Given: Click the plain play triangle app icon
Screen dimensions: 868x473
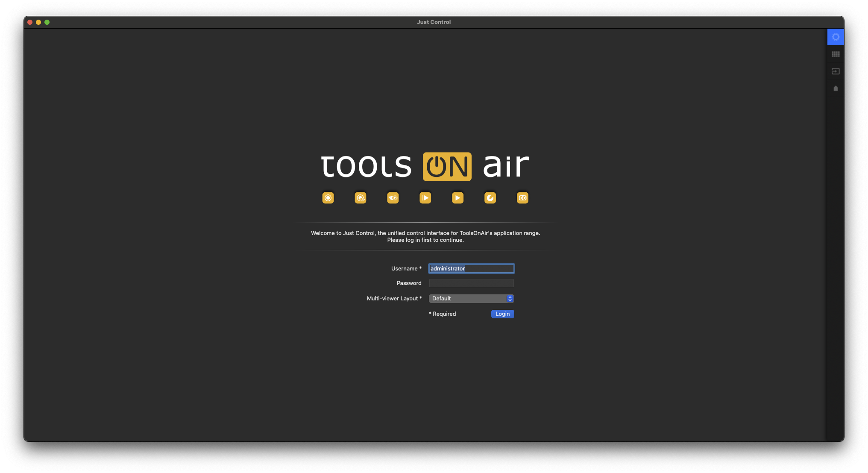Looking at the screenshot, I should click(458, 198).
